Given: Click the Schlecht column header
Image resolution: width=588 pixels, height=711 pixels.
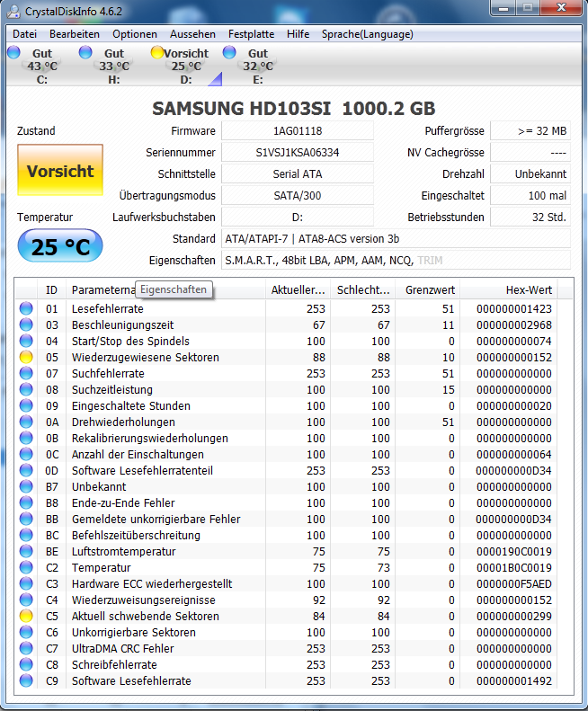Looking at the screenshot, I should tap(363, 290).
